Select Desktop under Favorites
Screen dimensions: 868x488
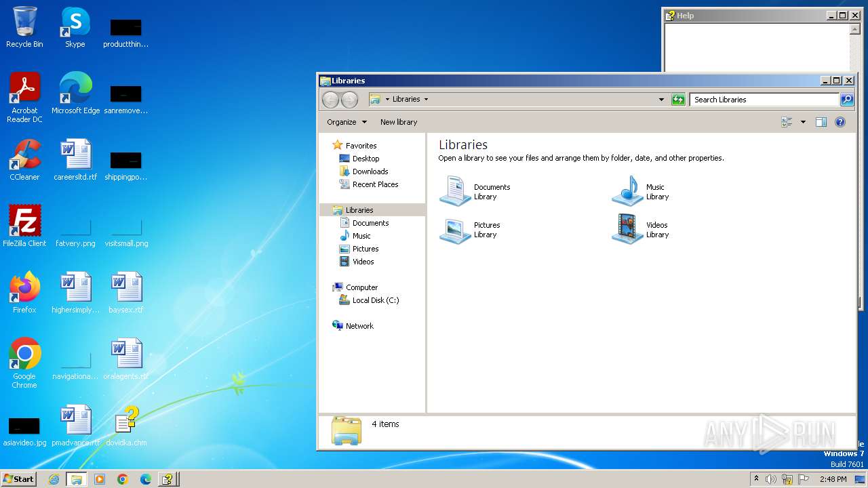tap(366, 159)
